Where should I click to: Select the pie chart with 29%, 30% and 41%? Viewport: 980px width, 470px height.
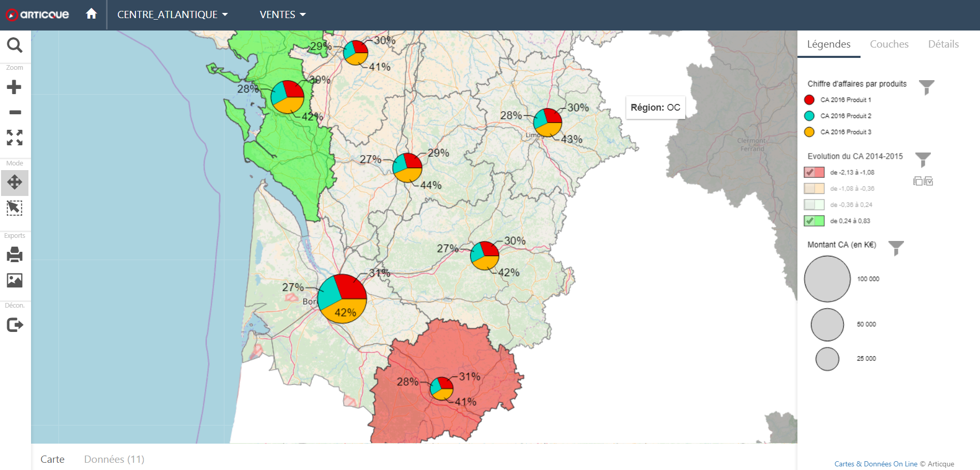pos(356,53)
